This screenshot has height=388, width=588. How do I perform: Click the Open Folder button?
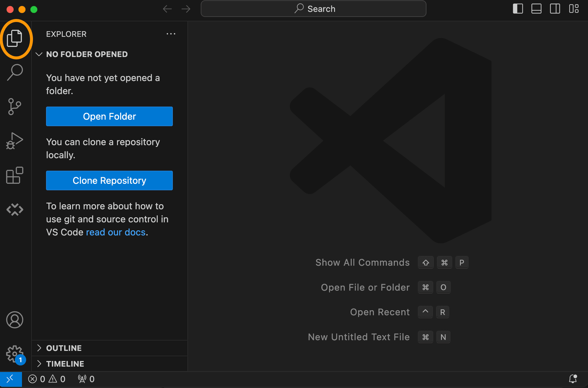pyautogui.click(x=109, y=116)
